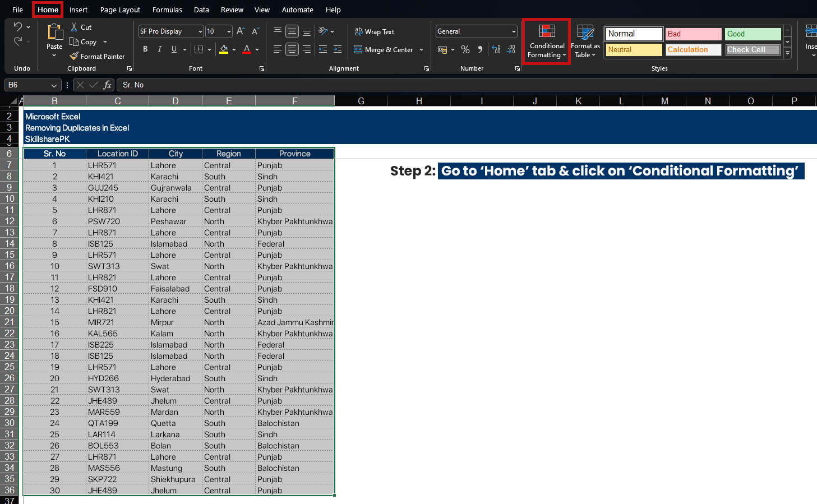Open the font name dropdown SF Pro Display
This screenshot has width=817, height=504.
pos(200,31)
